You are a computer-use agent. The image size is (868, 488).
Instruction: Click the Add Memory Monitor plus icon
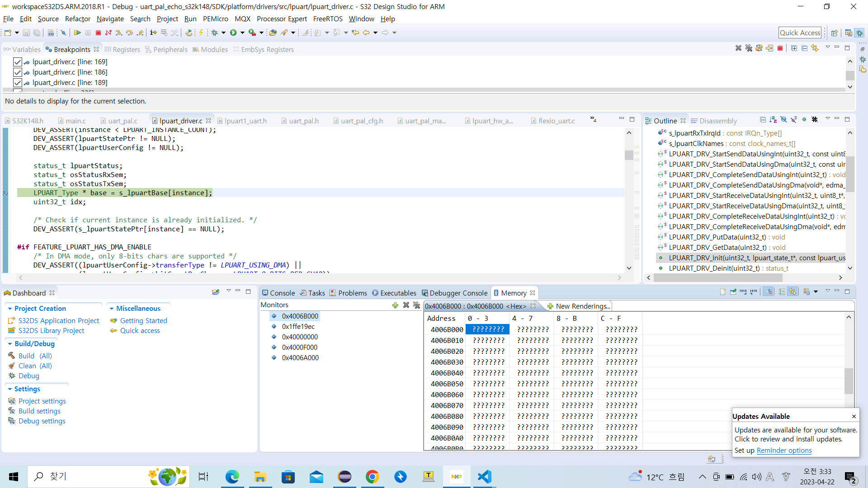395,305
